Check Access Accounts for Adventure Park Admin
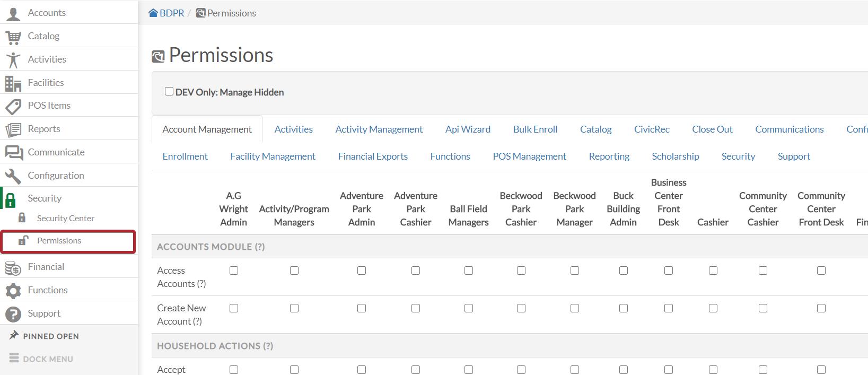Screen dimensions: 868x375 [x=362, y=271]
